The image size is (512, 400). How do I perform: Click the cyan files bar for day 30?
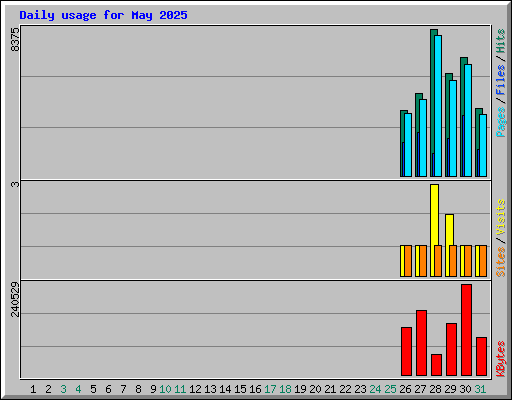tap(468, 120)
